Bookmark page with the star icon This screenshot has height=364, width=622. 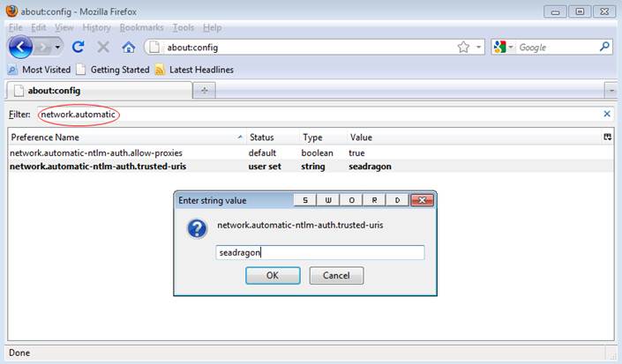point(463,47)
